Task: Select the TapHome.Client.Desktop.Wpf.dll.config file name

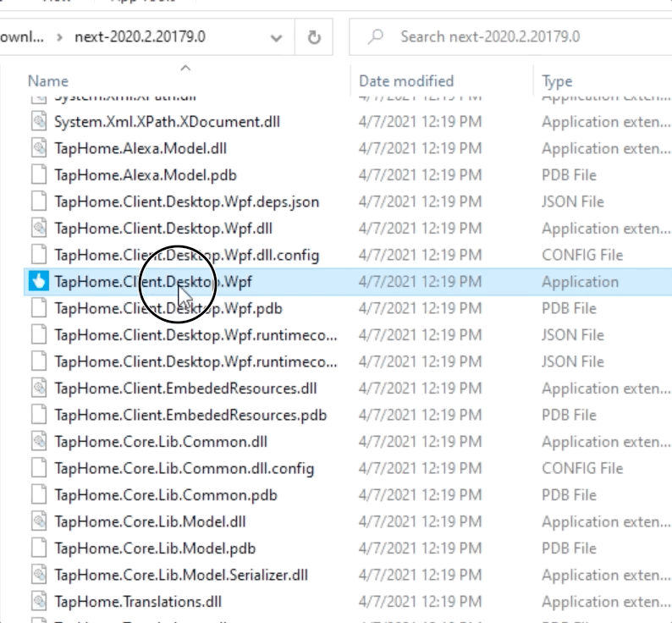Action: point(186,255)
